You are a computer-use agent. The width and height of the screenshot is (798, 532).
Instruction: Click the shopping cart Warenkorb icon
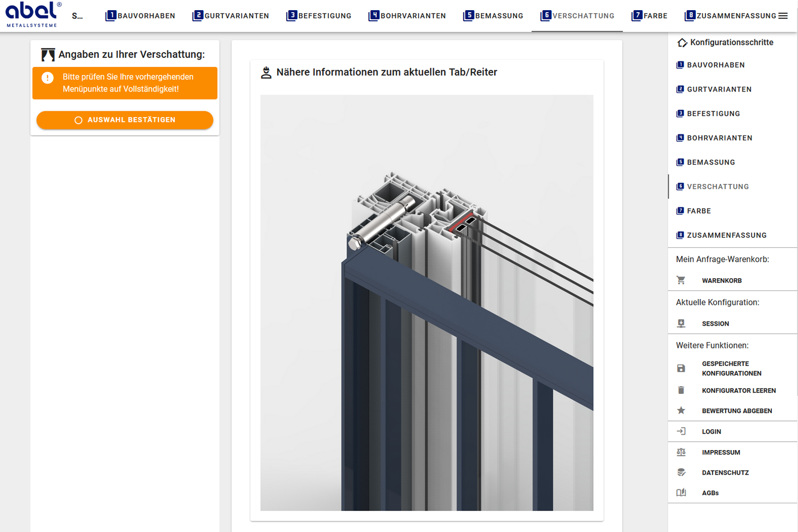pos(681,280)
